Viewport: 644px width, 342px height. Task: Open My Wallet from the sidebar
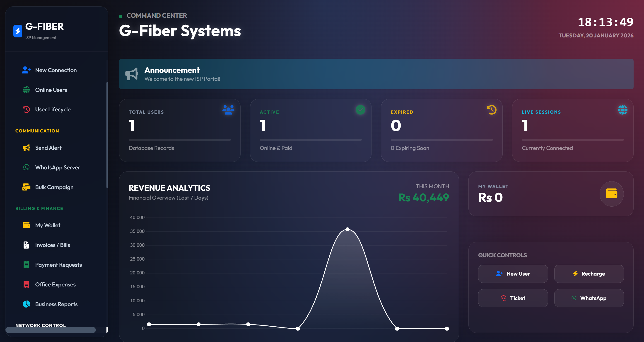(48, 225)
